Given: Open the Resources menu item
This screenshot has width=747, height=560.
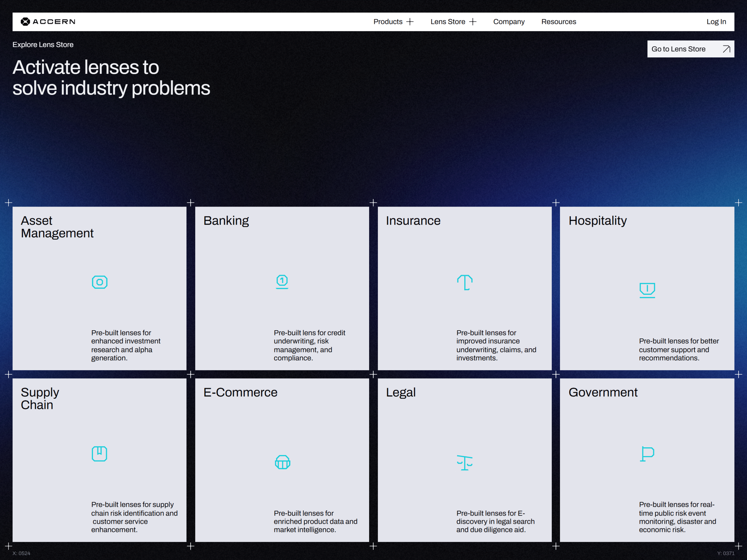Looking at the screenshot, I should pos(558,22).
